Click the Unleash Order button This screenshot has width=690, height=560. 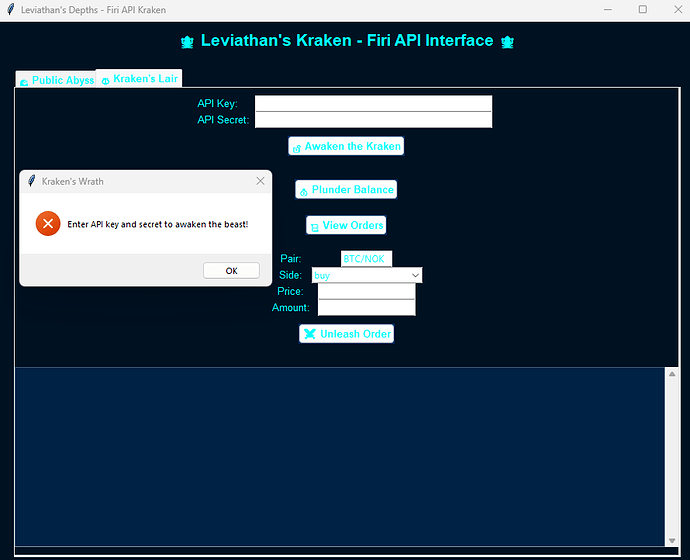tap(346, 334)
